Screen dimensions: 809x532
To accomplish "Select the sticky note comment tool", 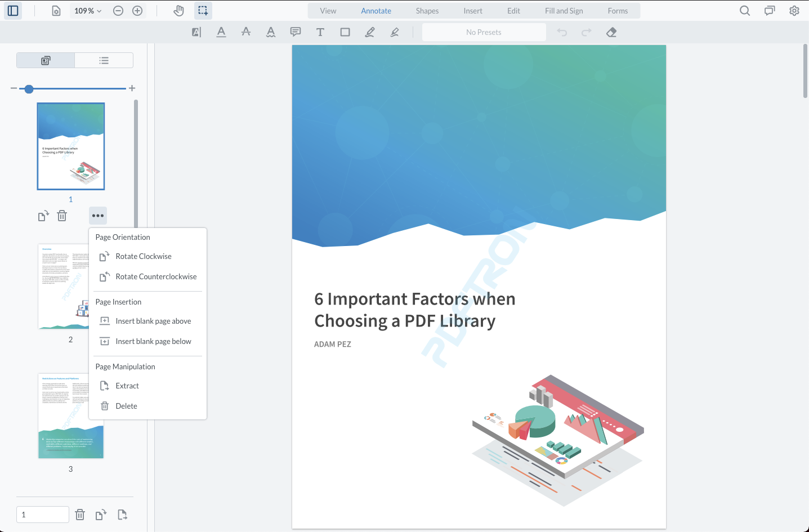I will (296, 32).
